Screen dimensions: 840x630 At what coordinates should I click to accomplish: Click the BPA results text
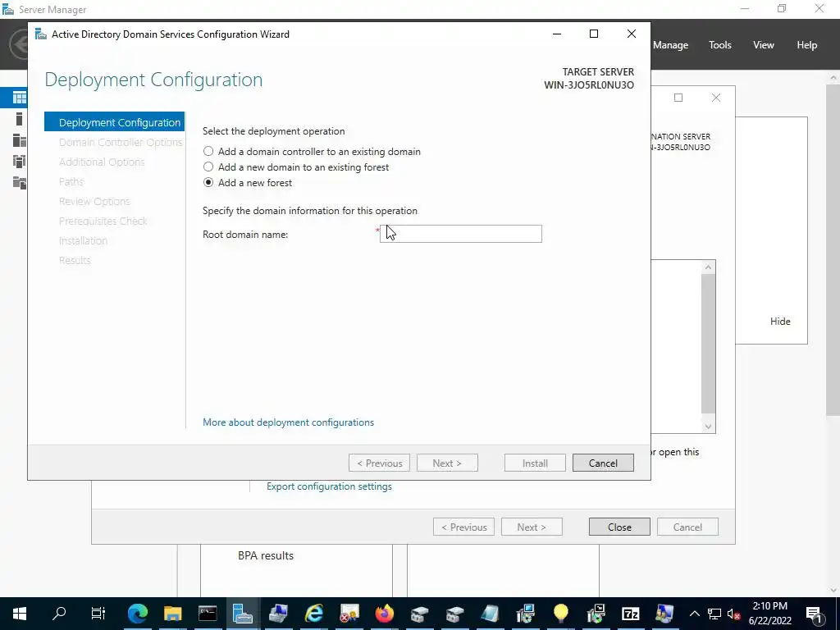266,555
